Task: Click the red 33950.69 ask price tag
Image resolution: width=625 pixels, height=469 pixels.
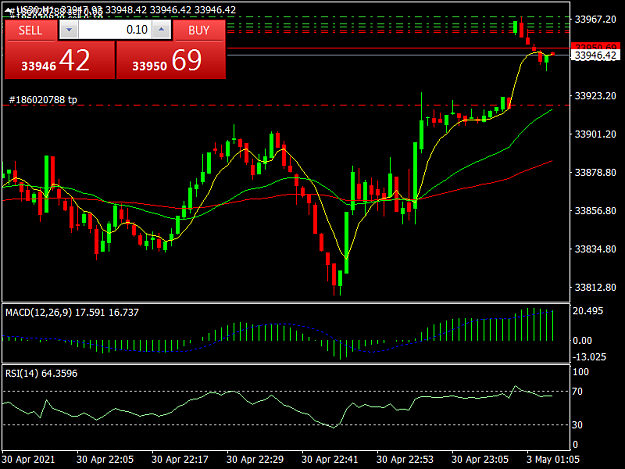Action: (596, 47)
